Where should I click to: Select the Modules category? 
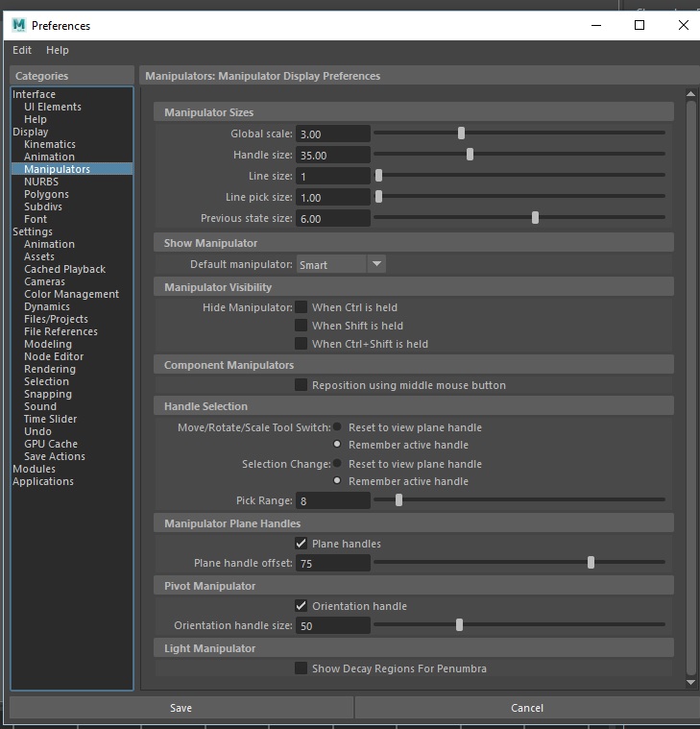coord(34,469)
